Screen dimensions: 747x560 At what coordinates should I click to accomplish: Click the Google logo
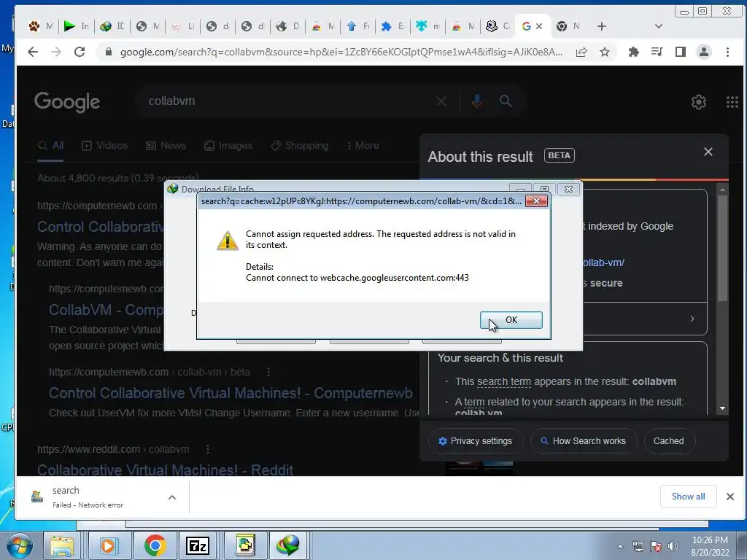click(x=67, y=101)
